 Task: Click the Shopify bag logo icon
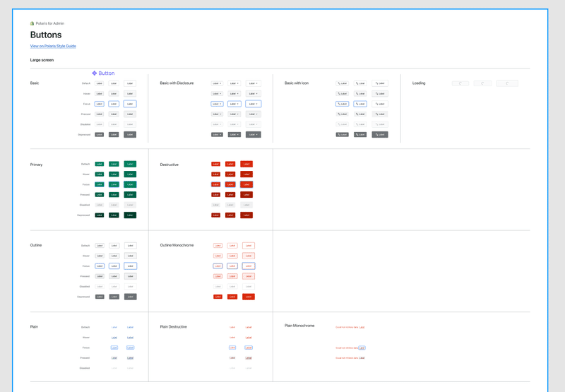[32, 23]
